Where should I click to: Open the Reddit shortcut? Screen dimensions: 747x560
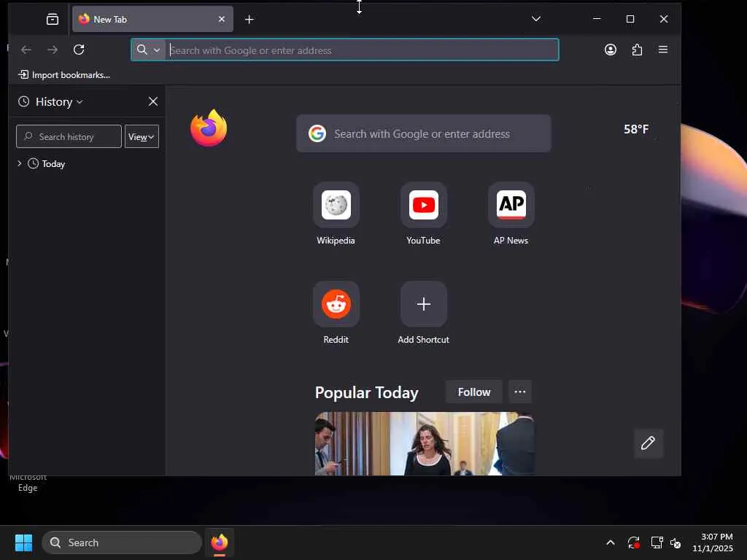point(336,313)
